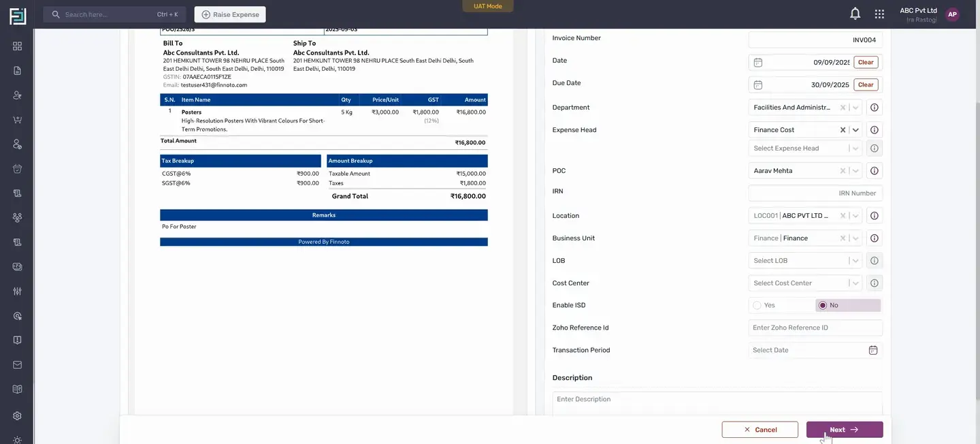Image resolution: width=980 pixels, height=444 pixels.
Task: Open the Select Expense Head dropdown
Action: [806, 148]
